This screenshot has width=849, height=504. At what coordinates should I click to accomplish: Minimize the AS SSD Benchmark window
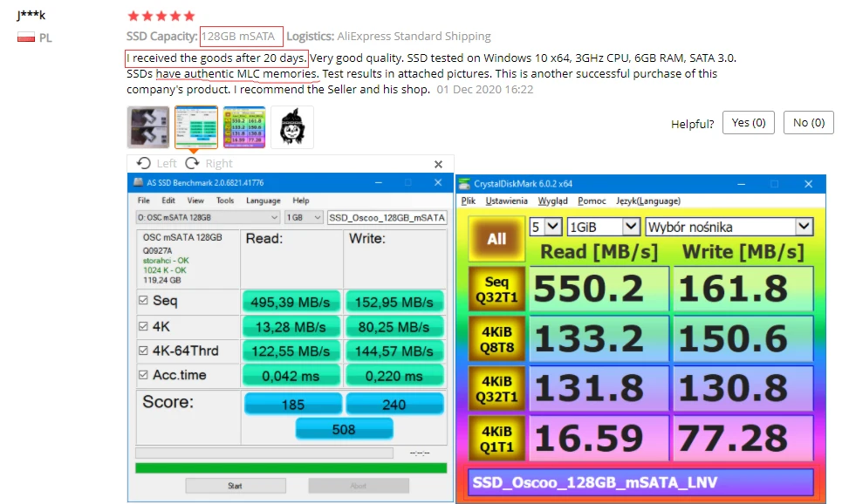379,183
